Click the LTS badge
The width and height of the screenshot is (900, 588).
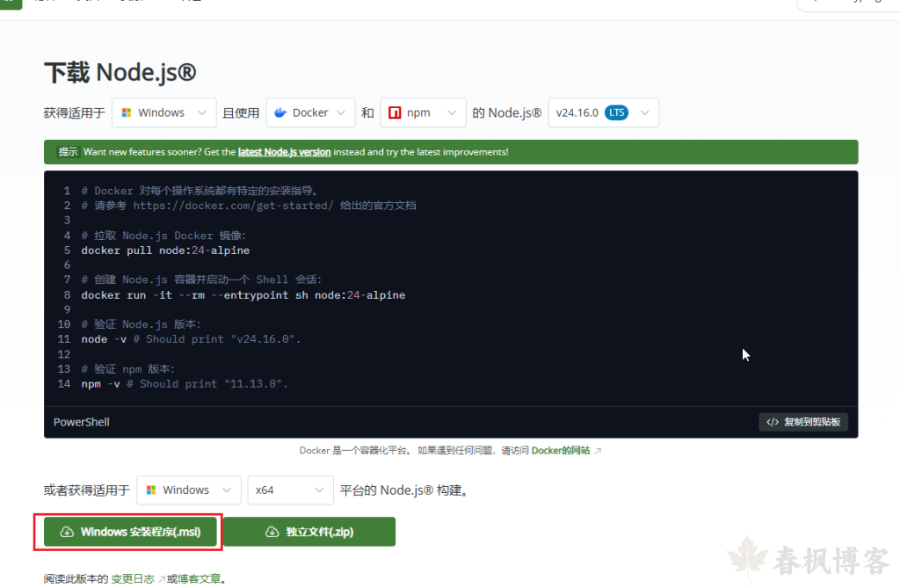pos(616,113)
